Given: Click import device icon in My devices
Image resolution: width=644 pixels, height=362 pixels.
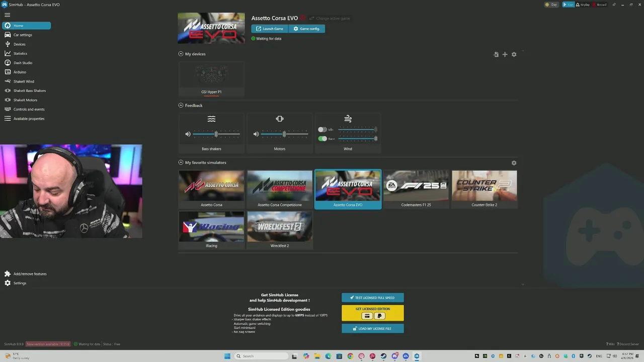Looking at the screenshot, I should point(496,54).
